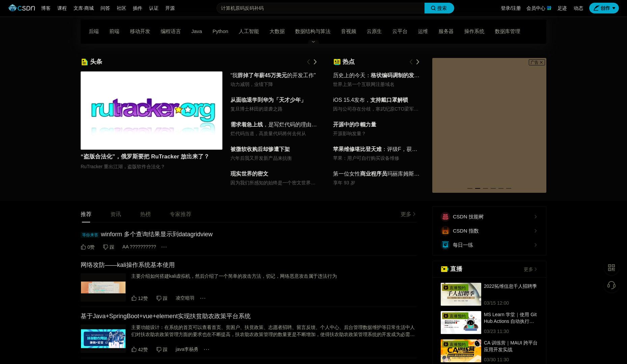Focus the search input field
Viewport: 627px width, 364px height.
[x=321, y=8]
